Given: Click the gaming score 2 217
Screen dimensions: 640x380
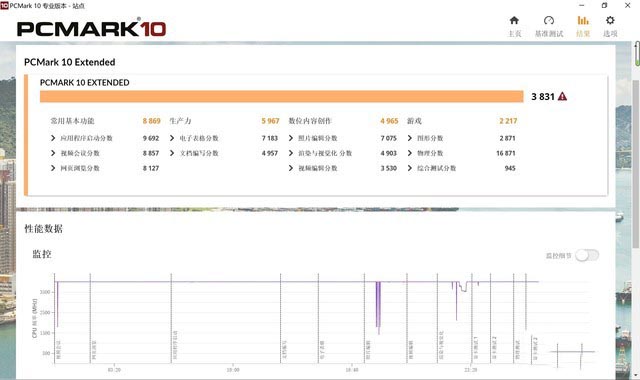Looking at the screenshot, I should click(x=508, y=121).
